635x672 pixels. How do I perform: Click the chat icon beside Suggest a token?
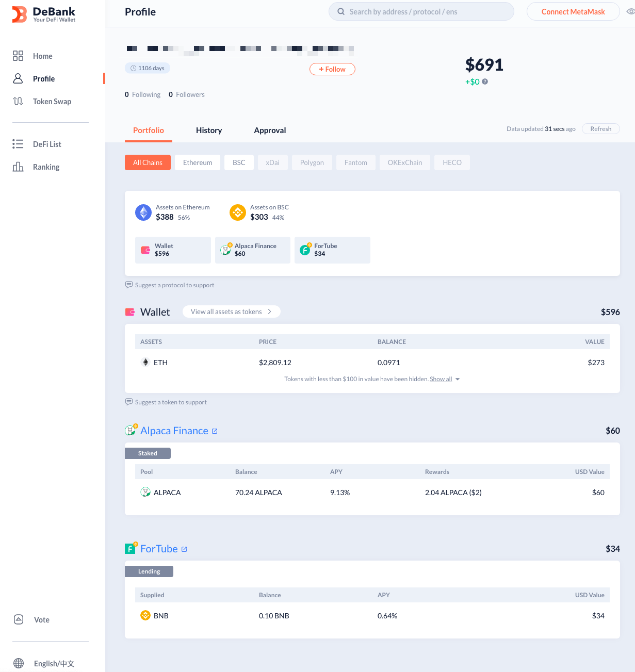coord(129,402)
